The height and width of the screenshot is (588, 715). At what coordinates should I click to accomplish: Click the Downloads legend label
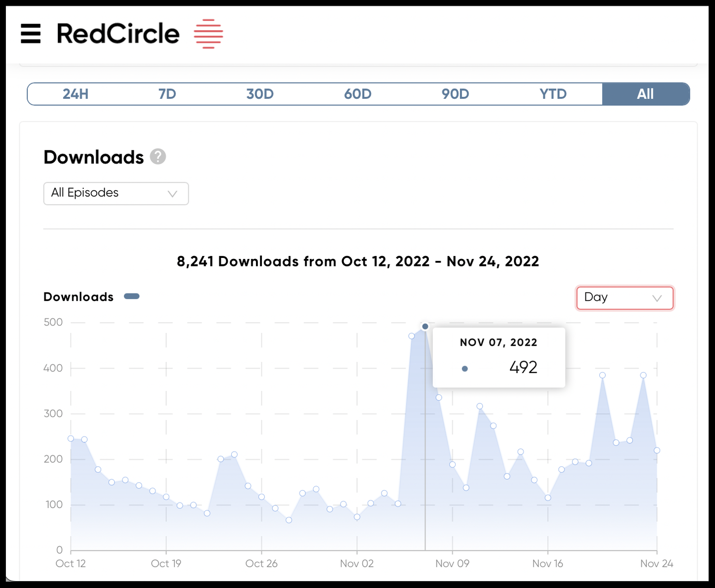pyautogui.click(x=79, y=297)
